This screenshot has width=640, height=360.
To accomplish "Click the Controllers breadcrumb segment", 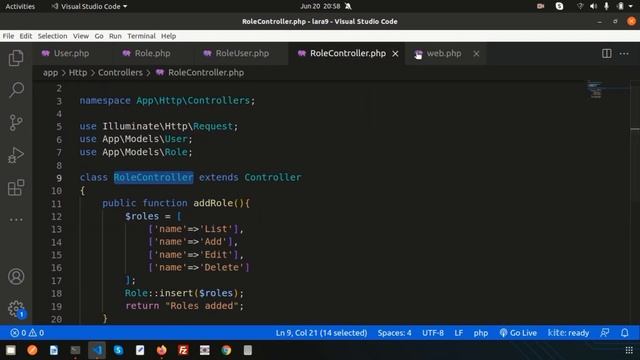I will pos(120,73).
